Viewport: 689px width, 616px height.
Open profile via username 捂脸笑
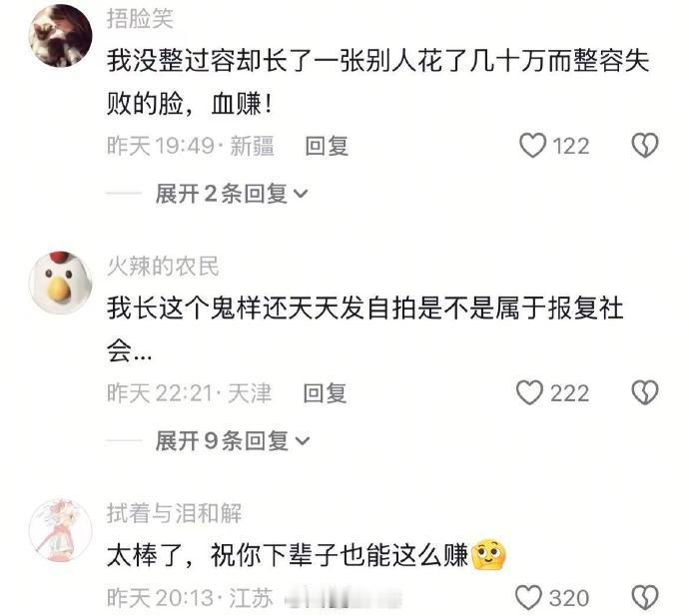[x=140, y=19]
